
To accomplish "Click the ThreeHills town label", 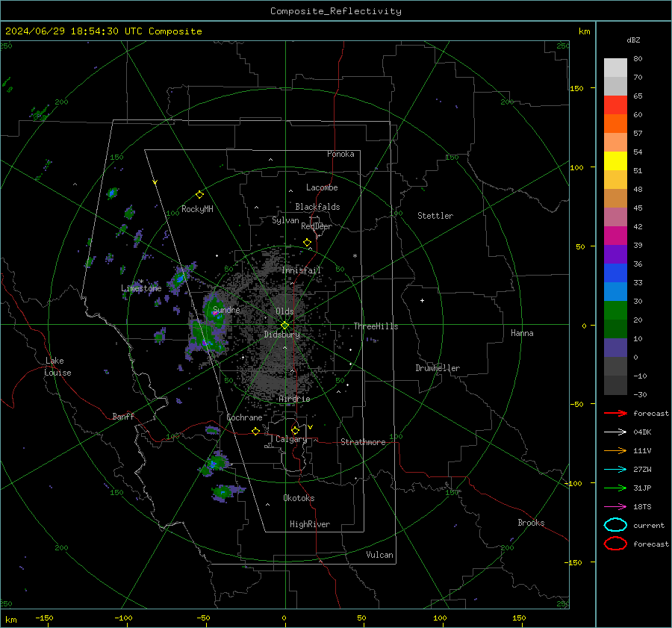I will pyautogui.click(x=376, y=326).
